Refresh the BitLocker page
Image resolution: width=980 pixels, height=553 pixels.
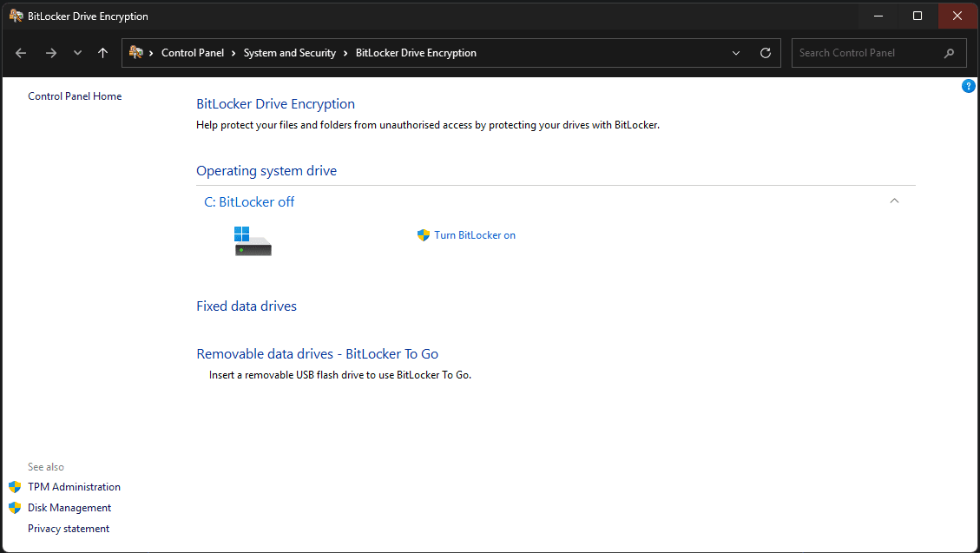(x=765, y=53)
